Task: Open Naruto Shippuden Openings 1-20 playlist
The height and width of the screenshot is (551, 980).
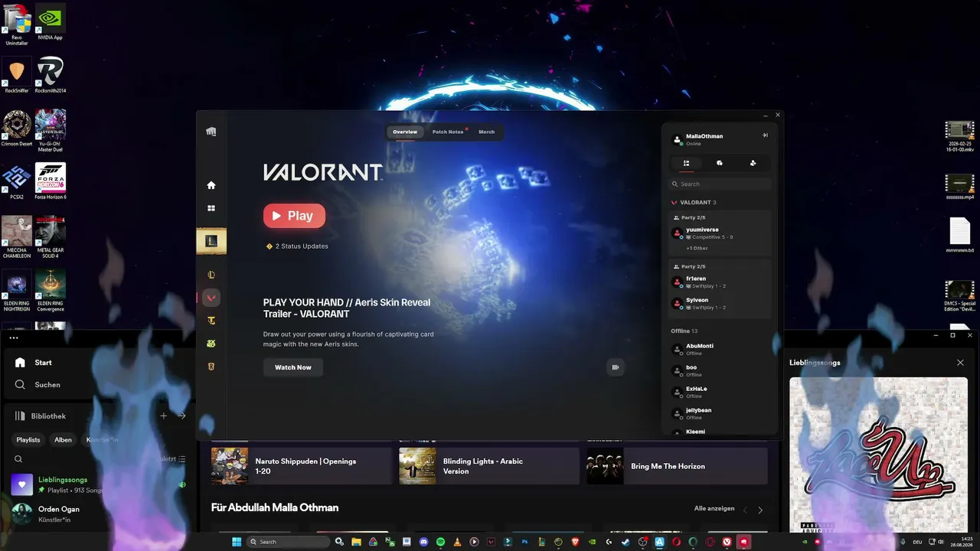Action: (302, 466)
